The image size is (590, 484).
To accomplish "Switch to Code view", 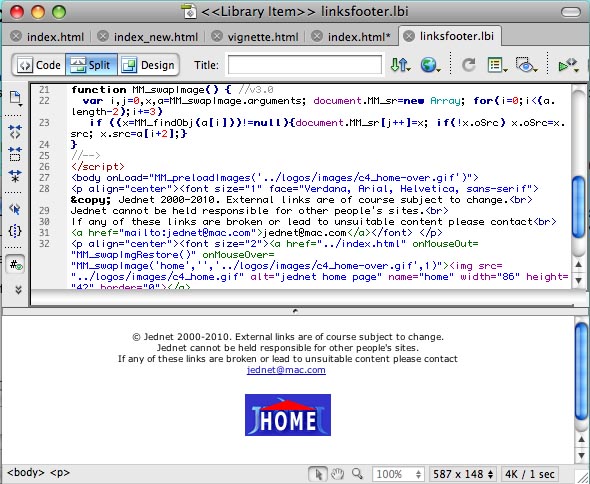I will click(40, 65).
